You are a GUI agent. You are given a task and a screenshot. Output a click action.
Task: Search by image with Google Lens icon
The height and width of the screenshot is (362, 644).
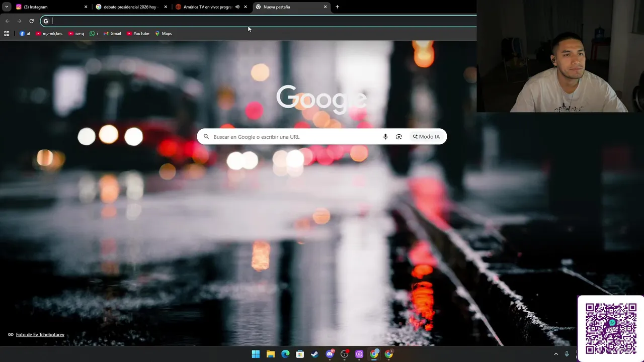(x=399, y=137)
